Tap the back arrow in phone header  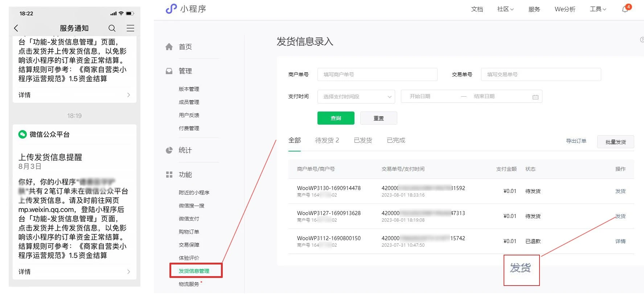pyautogui.click(x=16, y=28)
